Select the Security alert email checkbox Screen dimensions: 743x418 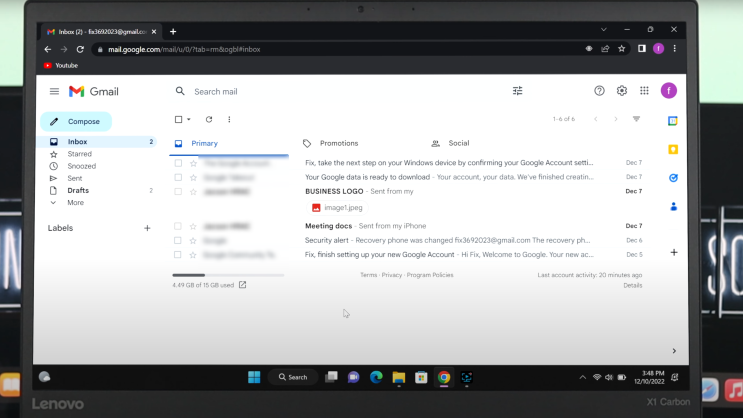click(179, 240)
